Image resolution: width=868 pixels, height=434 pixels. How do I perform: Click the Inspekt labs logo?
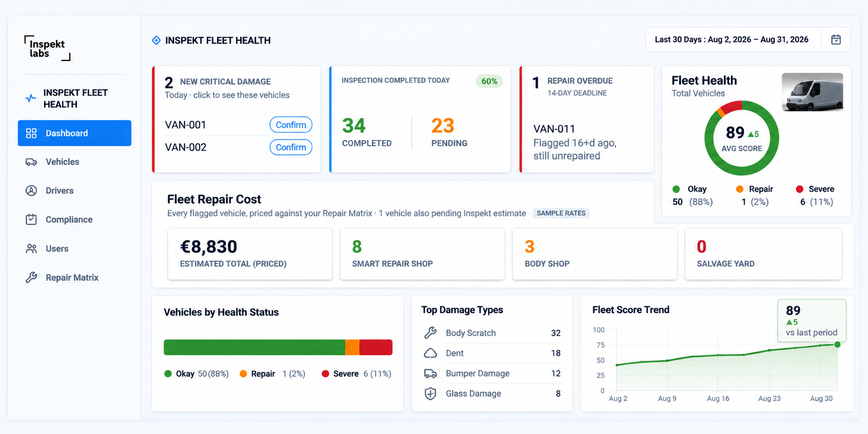click(47, 48)
